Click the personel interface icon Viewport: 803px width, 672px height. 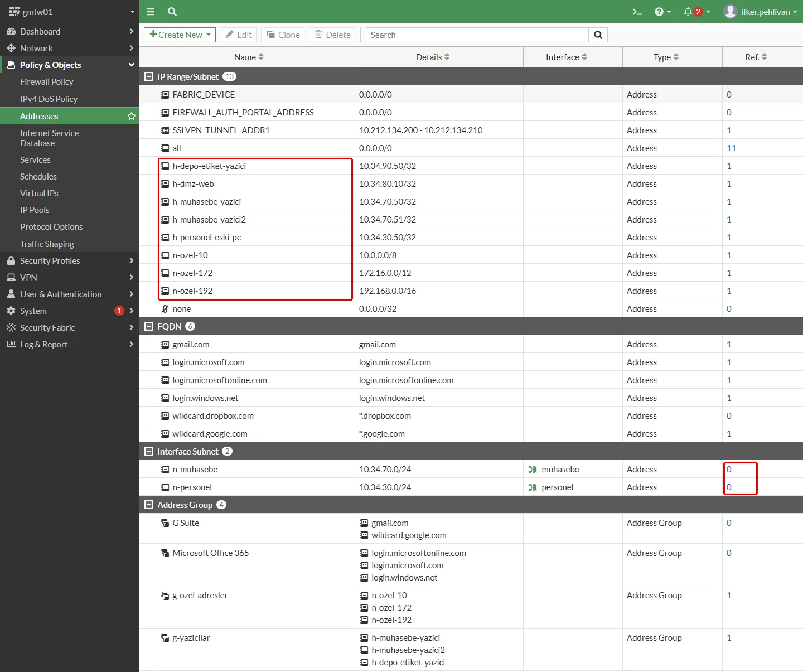[x=533, y=487]
